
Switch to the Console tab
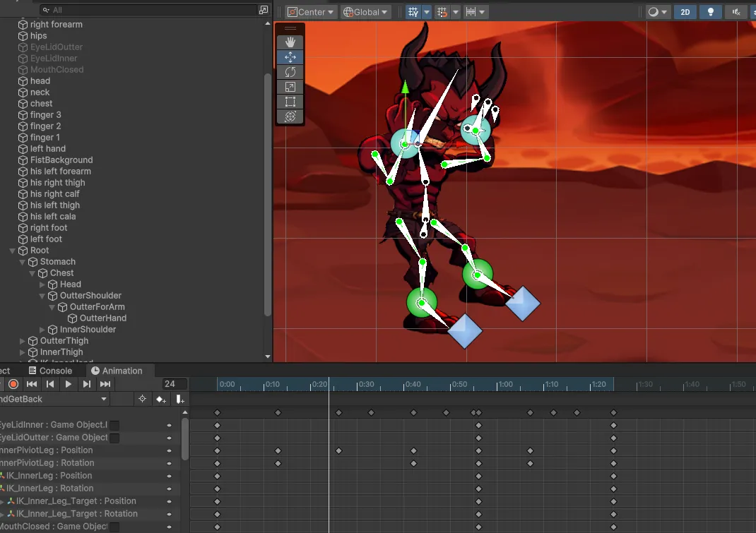[x=50, y=371]
